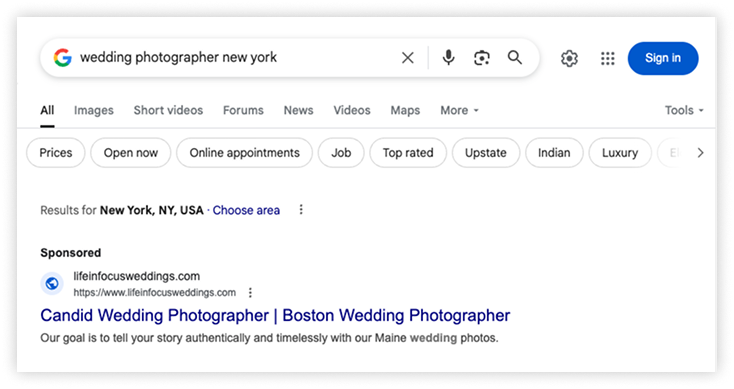Apply the Luxury filter chip

coord(620,153)
